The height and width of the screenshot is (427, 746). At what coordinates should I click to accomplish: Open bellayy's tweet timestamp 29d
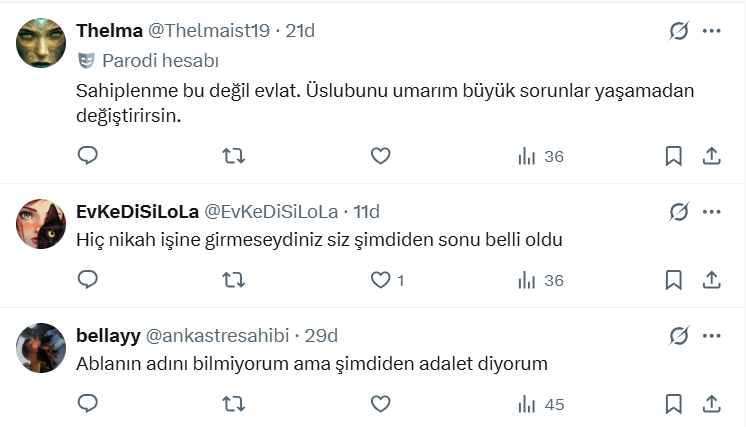[322, 335]
